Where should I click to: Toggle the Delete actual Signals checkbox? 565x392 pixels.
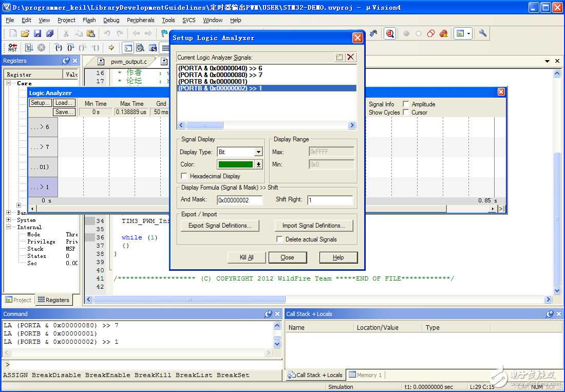[x=279, y=239]
